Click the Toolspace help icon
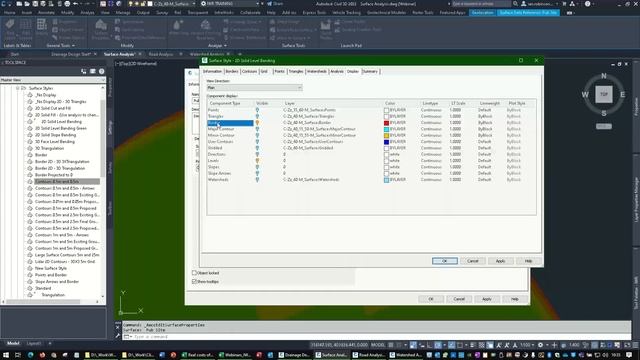The width and height of the screenshot is (640, 360). [102, 71]
